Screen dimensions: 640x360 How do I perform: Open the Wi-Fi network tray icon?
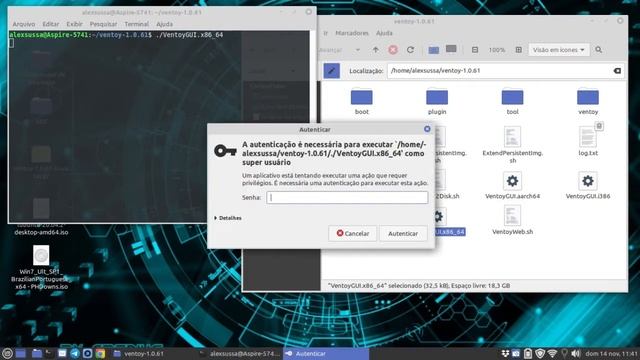click(552, 353)
